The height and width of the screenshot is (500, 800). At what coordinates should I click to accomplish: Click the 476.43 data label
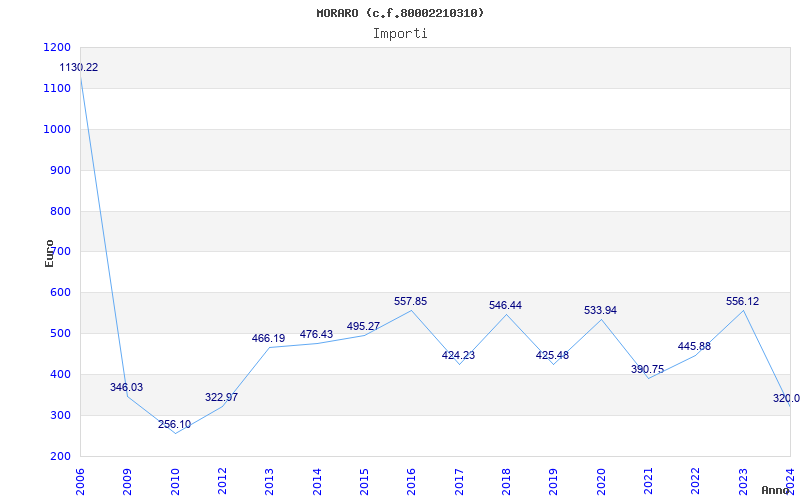(316, 334)
